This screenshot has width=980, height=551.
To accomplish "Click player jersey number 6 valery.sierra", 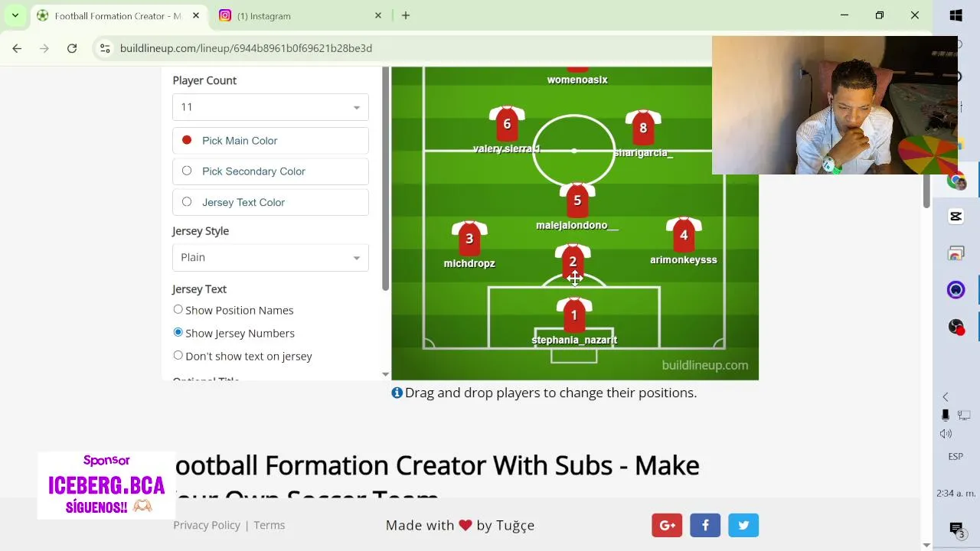I will coord(507,124).
